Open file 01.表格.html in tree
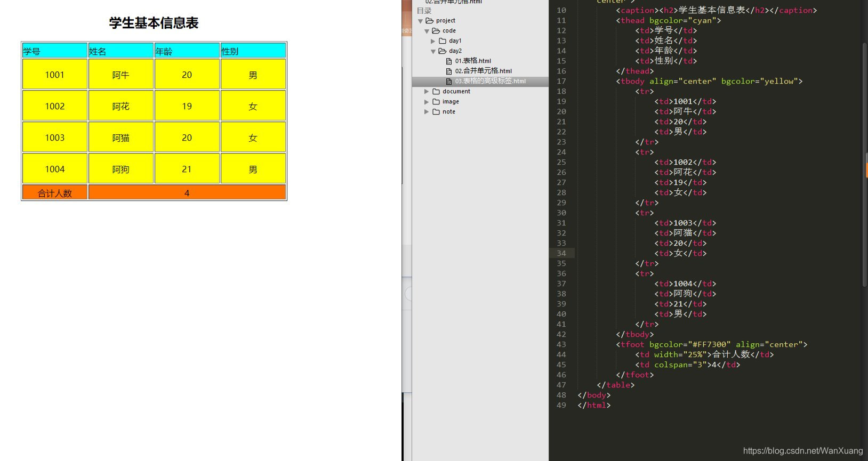868x461 pixels. (473, 61)
